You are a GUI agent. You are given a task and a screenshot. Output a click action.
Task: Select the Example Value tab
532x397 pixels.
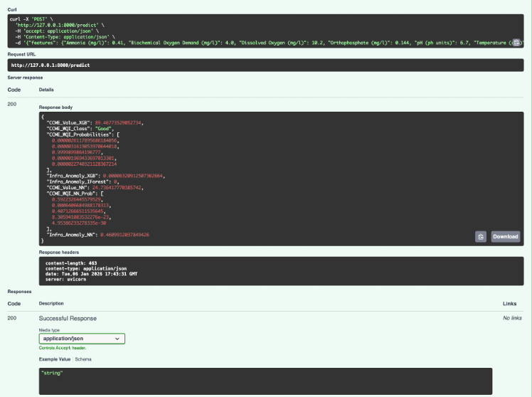(x=55, y=359)
